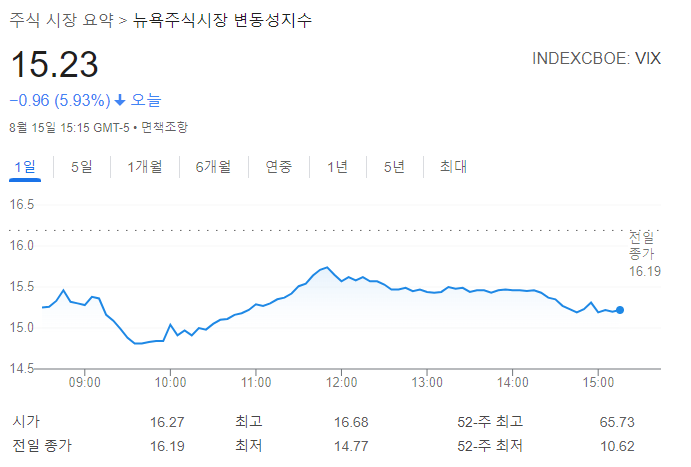Switch to the '5일' range tab

81,167
